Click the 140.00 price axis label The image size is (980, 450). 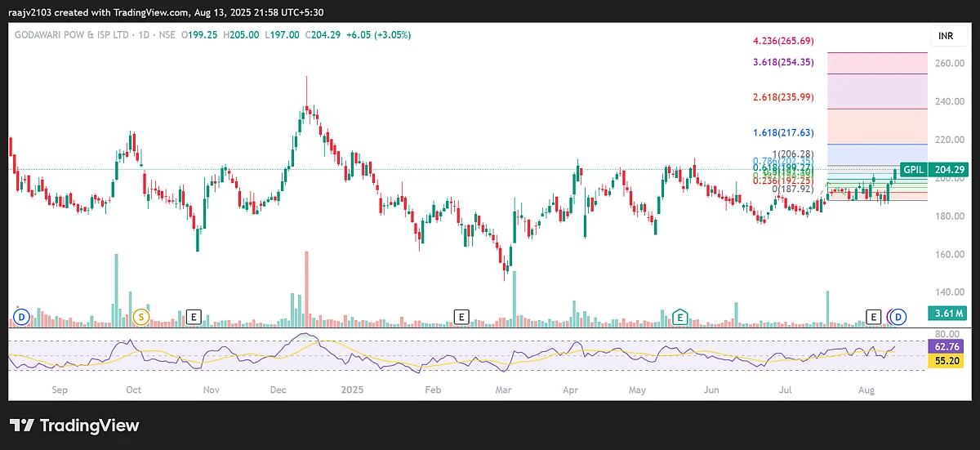click(950, 292)
